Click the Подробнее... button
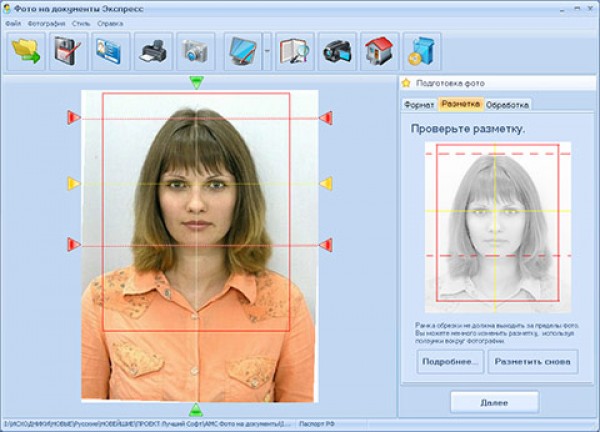 (451, 361)
